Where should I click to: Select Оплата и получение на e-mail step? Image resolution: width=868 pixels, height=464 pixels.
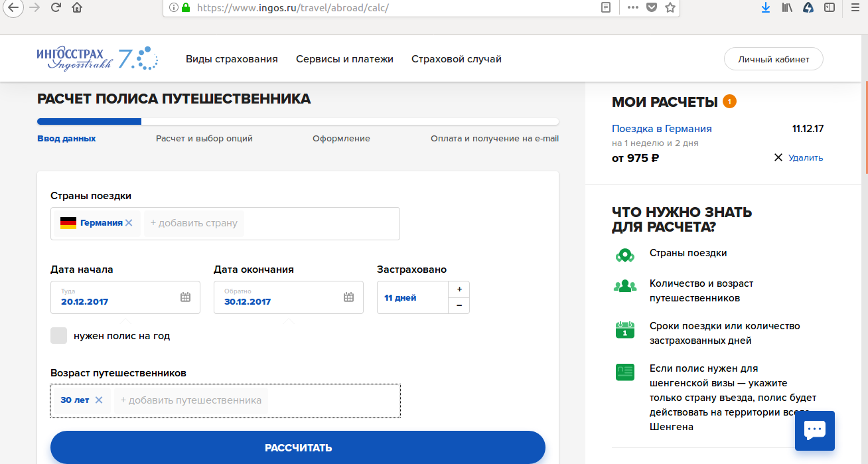(494, 139)
